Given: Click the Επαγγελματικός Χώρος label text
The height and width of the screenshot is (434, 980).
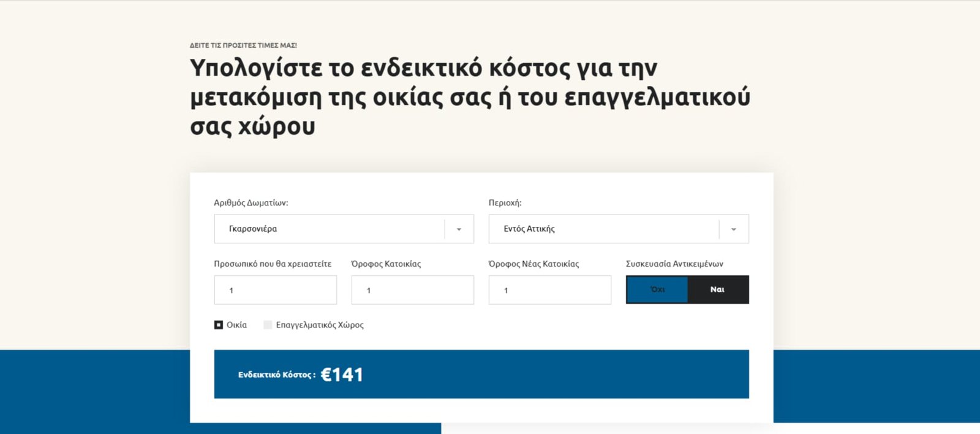Looking at the screenshot, I should [x=320, y=325].
